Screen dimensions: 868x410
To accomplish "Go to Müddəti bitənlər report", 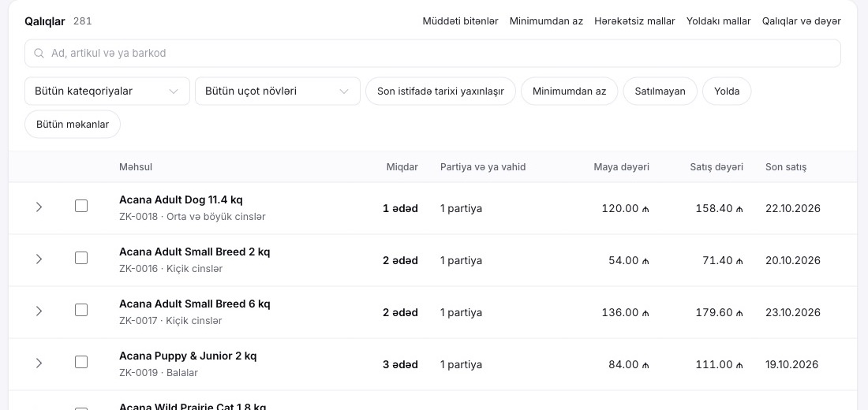I will coord(461,21).
